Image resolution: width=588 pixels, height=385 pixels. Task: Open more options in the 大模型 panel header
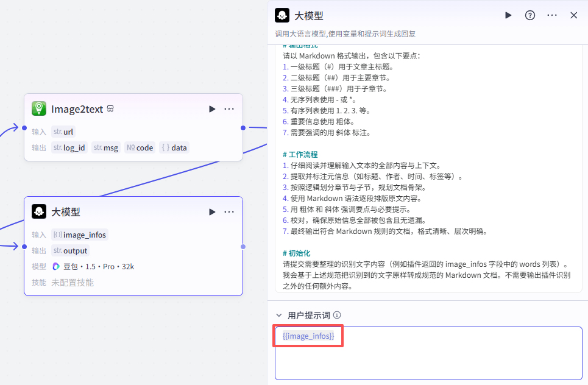point(552,15)
